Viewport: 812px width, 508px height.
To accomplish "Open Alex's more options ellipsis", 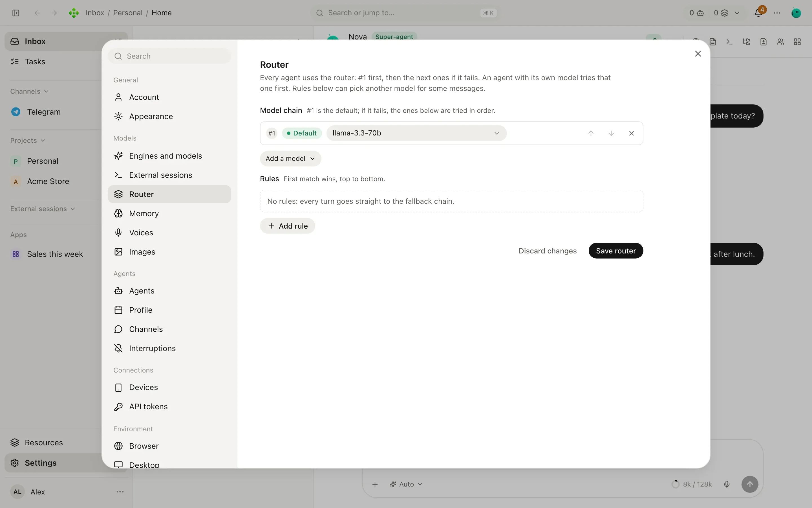I will [x=120, y=492].
